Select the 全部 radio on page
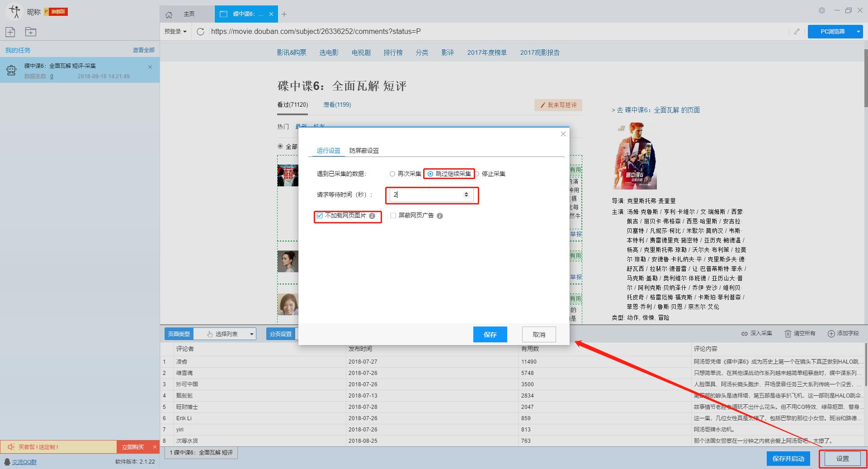868x469 pixels. (x=280, y=147)
